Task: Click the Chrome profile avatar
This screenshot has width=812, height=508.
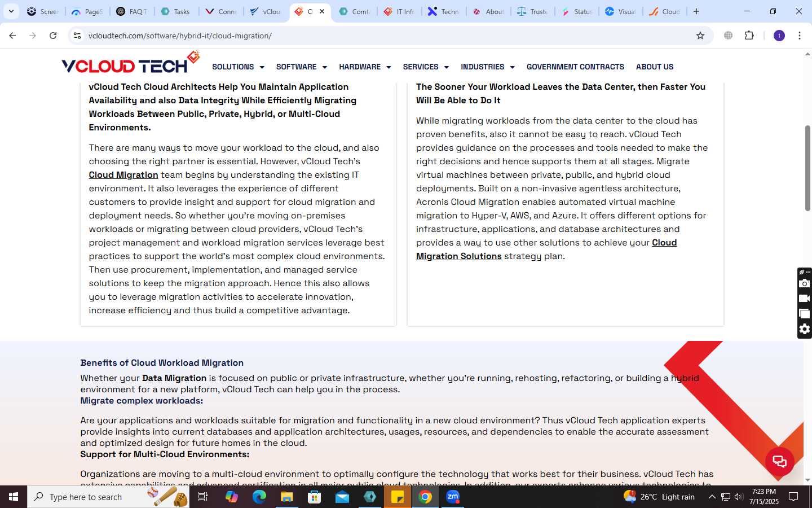Action: [x=779, y=36]
